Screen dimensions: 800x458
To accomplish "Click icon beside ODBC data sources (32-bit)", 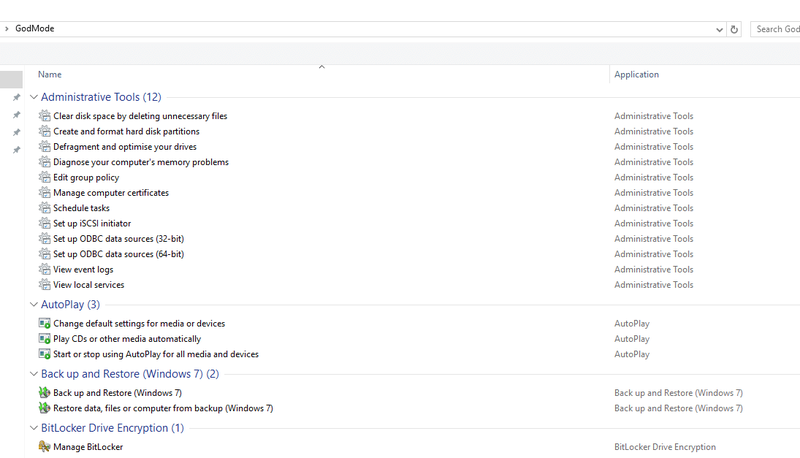I will coord(45,238).
